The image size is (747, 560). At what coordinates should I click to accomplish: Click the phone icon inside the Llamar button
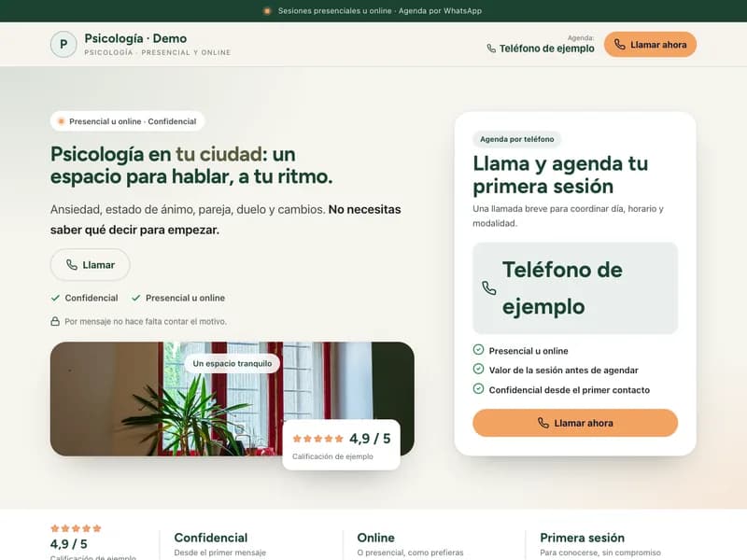pyautogui.click(x=72, y=265)
